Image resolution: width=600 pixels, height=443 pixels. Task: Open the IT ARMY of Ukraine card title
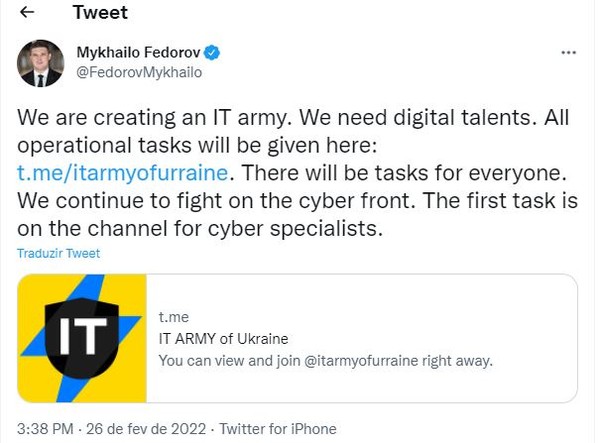pyautogui.click(x=223, y=339)
